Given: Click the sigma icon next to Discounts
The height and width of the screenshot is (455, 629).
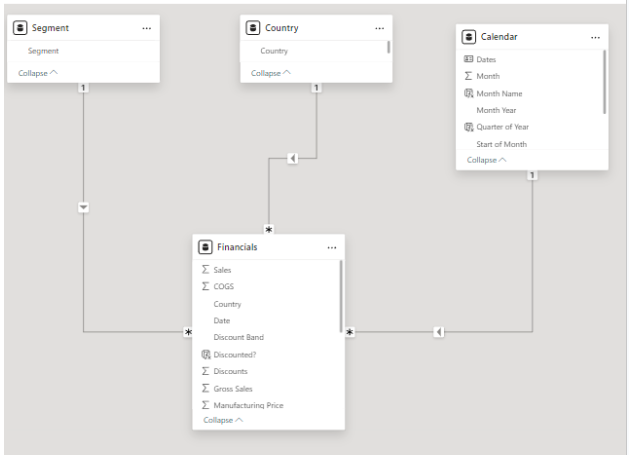Looking at the screenshot, I should (x=205, y=371).
